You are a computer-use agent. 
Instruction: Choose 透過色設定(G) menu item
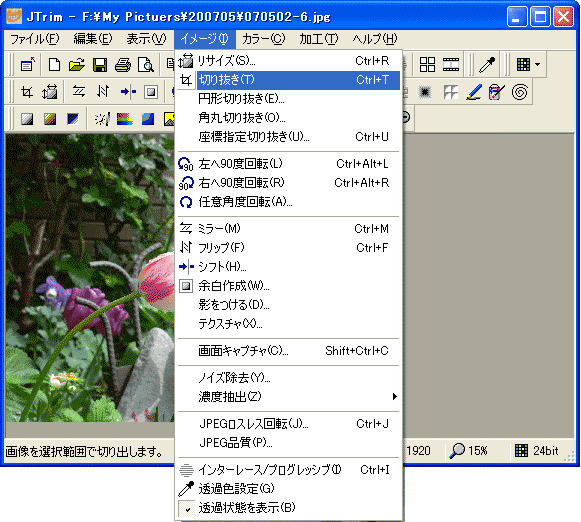pos(289,489)
